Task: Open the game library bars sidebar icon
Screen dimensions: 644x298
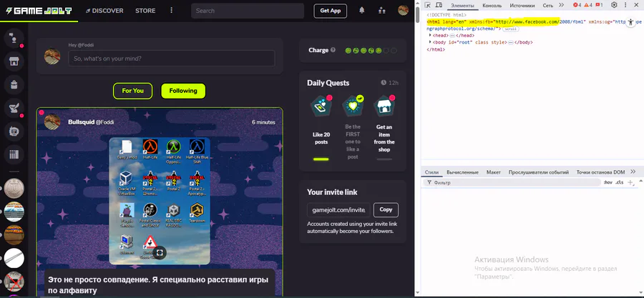Action: click(x=14, y=154)
